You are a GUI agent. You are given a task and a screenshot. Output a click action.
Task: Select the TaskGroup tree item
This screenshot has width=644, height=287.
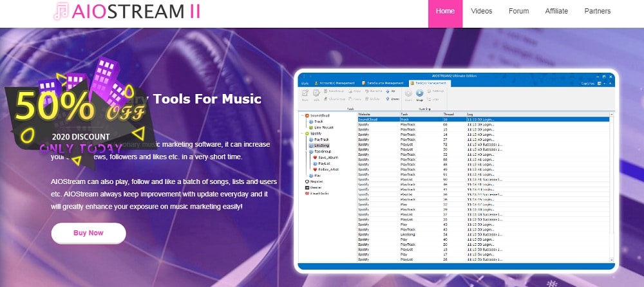click(x=319, y=151)
